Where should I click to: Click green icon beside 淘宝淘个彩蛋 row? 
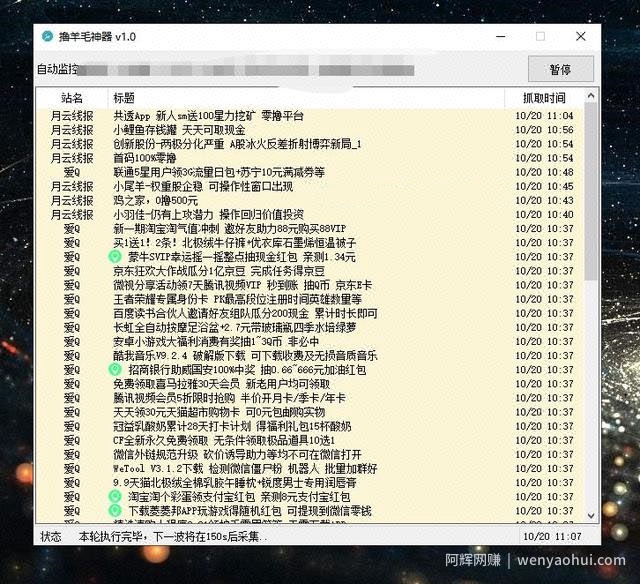[x=115, y=497]
